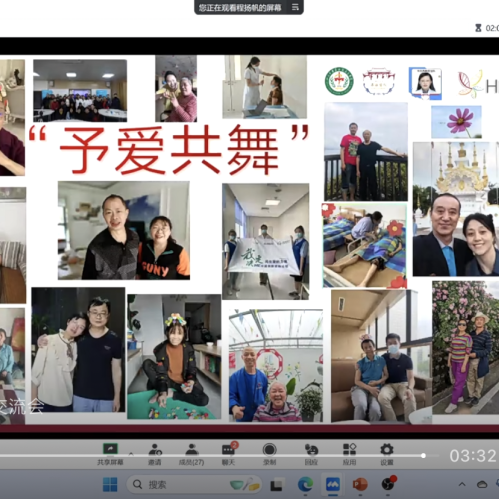499x499 pixels.
Task: Select the pink cosmos flower photo
Action: click(x=456, y=122)
